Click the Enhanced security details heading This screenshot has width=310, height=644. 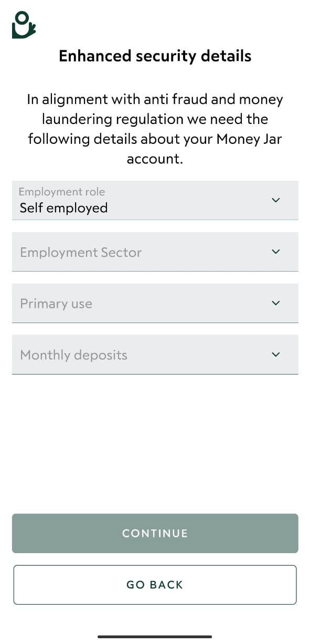click(155, 56)
